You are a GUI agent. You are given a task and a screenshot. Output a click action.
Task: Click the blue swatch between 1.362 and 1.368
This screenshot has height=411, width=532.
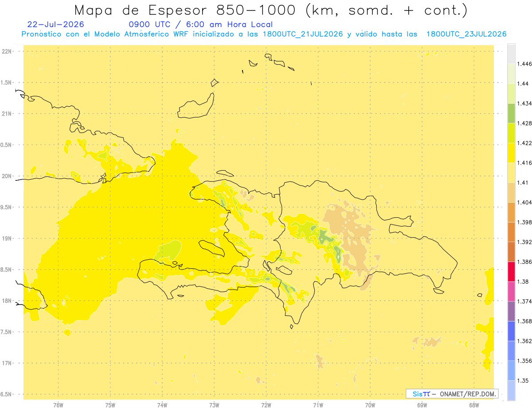(511, 331)
